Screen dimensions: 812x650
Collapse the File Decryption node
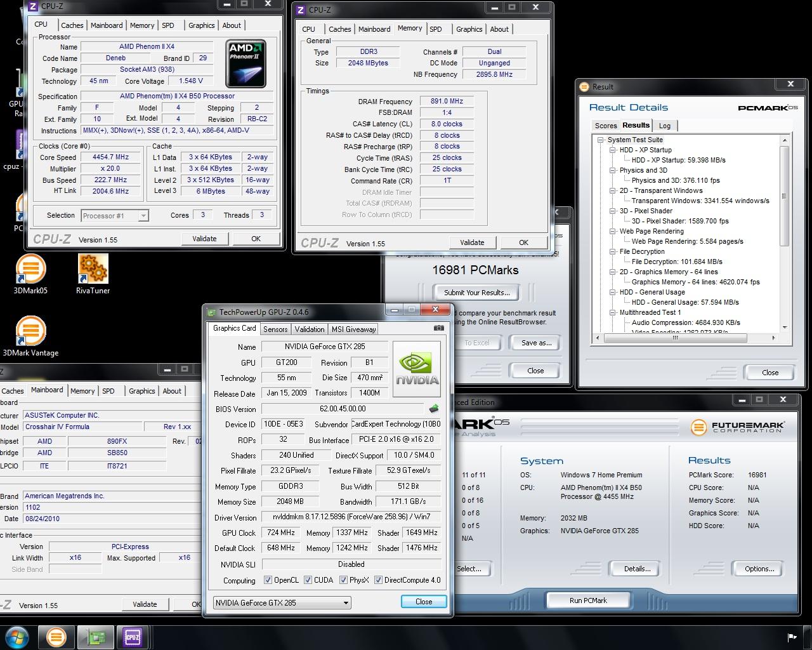point(613,251)
